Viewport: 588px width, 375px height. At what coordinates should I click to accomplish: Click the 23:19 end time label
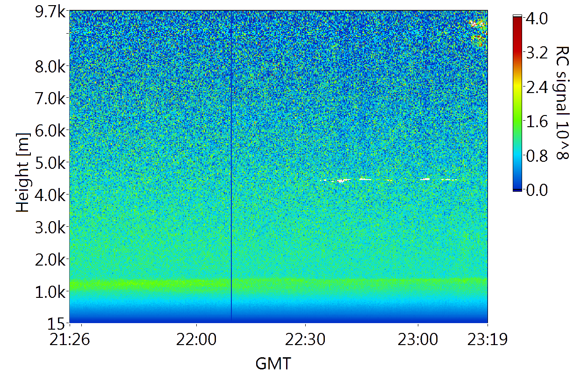coord(488,339)
